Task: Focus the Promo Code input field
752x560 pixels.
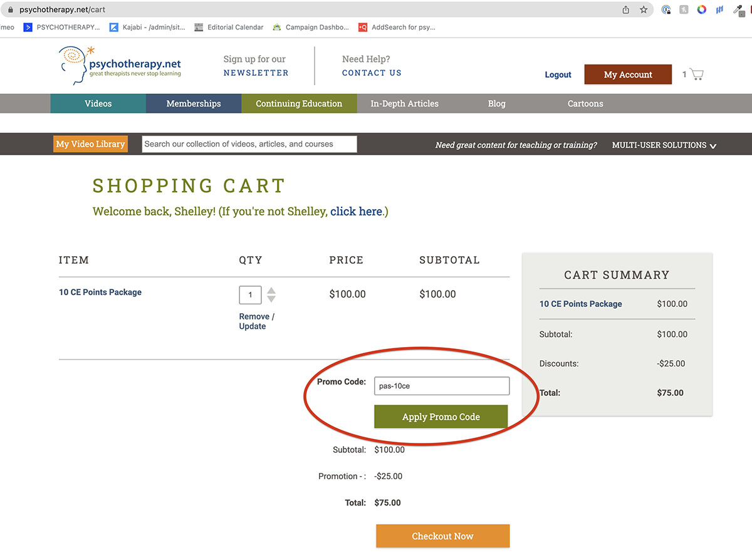Action: (x=442, y=386)
